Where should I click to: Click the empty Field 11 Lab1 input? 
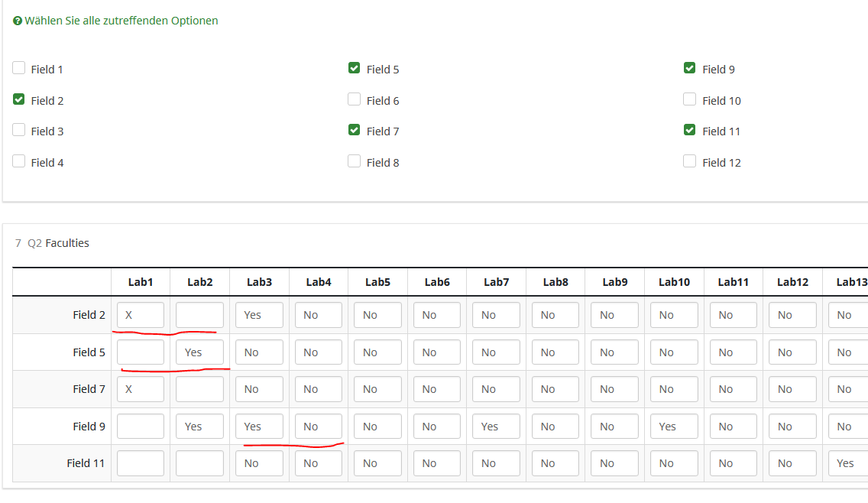(141, 463)
